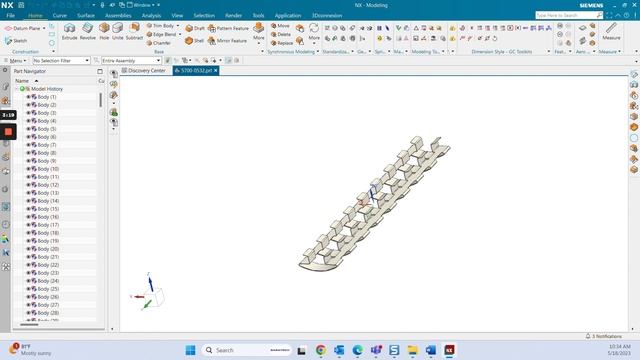
Task: Toggle visibility of Body (5)
Action: tap(29, 129)
